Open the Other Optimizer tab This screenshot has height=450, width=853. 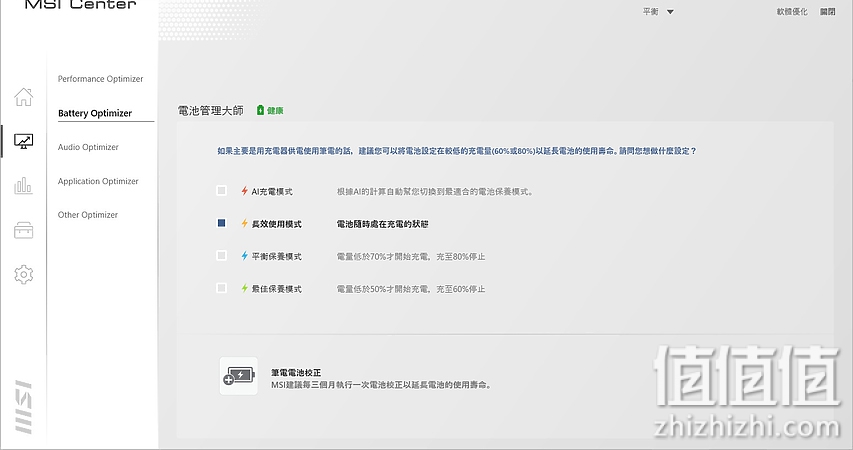point(88,215)
